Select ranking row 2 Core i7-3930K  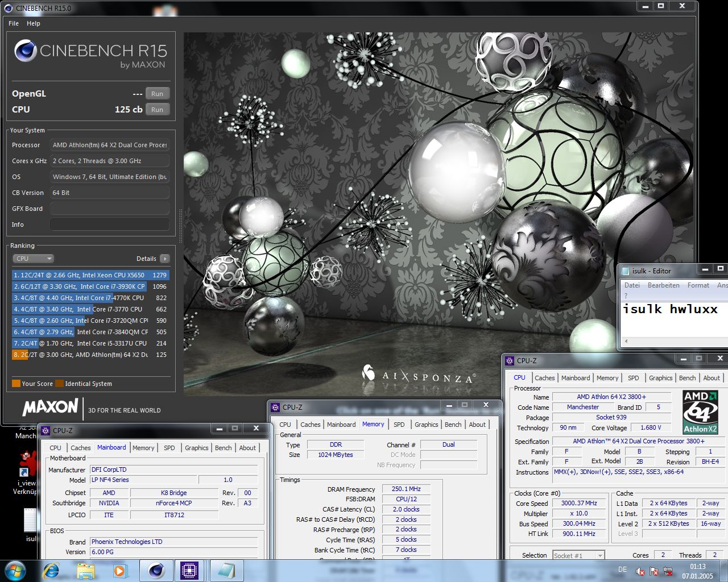click(90, 286)
